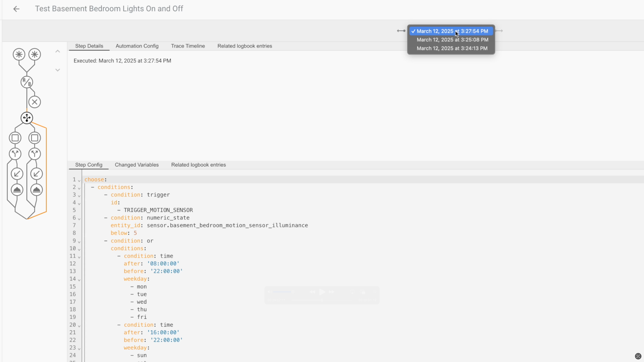The width and height of the screenshot is (644, 362).
Task: Fold the trigger condition on line 3
Action: (x=79, y=195)
